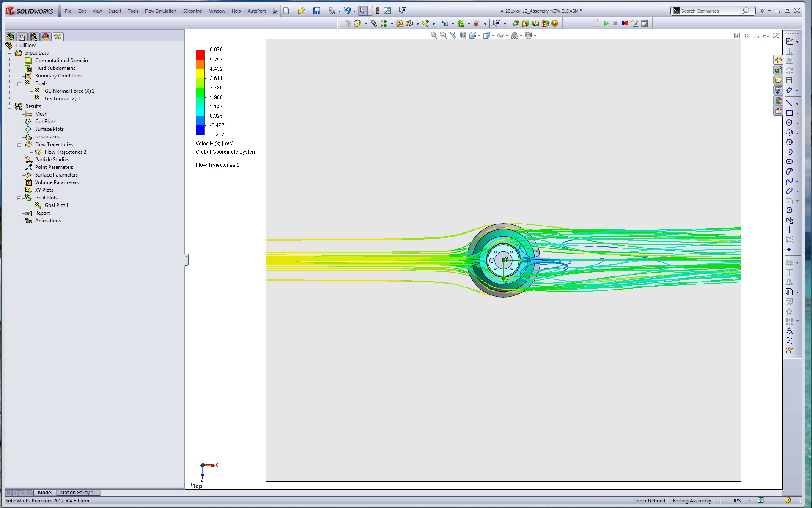Open the Display Style dropdown arrow
This screenshot has height=508, width=812.
[493, 36]
